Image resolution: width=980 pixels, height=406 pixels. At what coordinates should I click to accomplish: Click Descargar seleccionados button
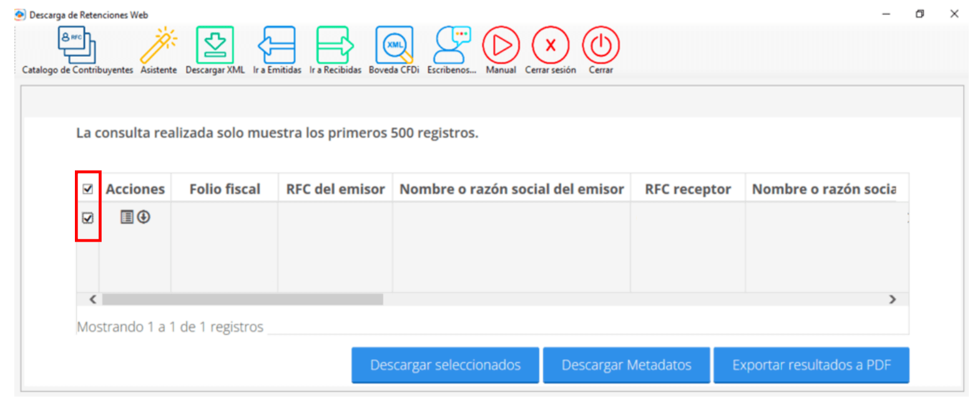(x=445, y=365)
